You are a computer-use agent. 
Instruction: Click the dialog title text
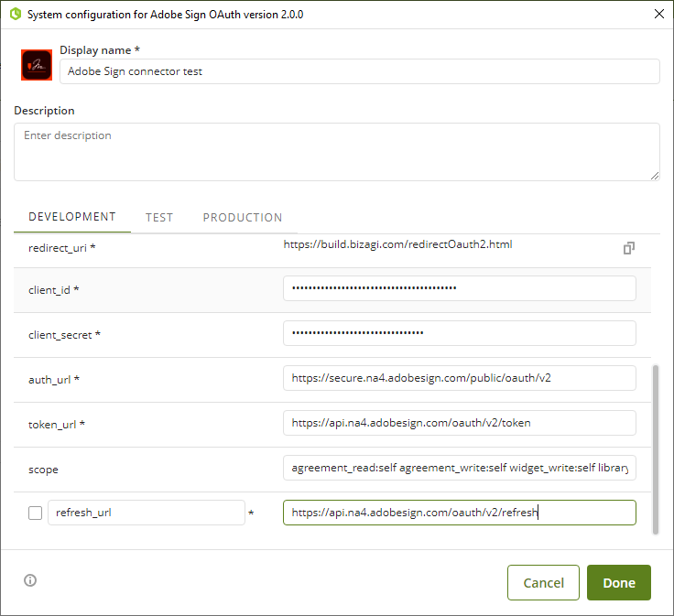(x=165, y=14)
